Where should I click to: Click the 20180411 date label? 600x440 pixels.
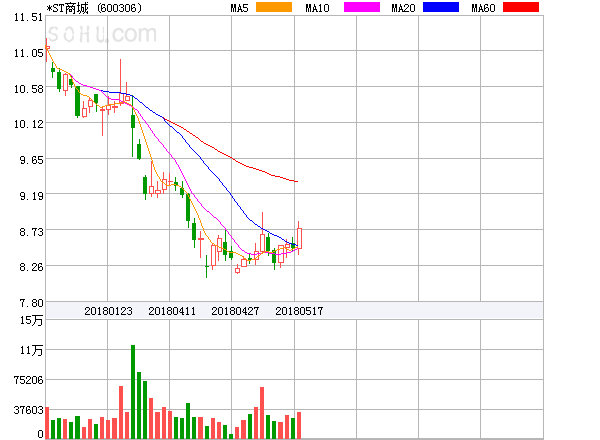172,311
